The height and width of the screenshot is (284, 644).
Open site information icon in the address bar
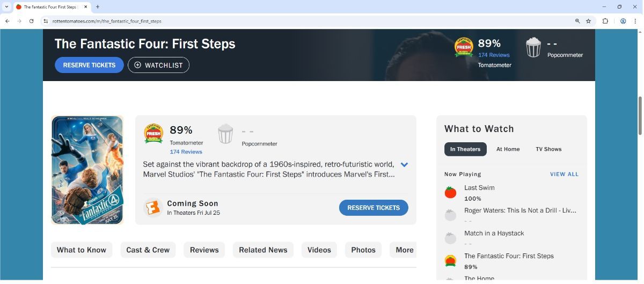click(x=46, y=21)
